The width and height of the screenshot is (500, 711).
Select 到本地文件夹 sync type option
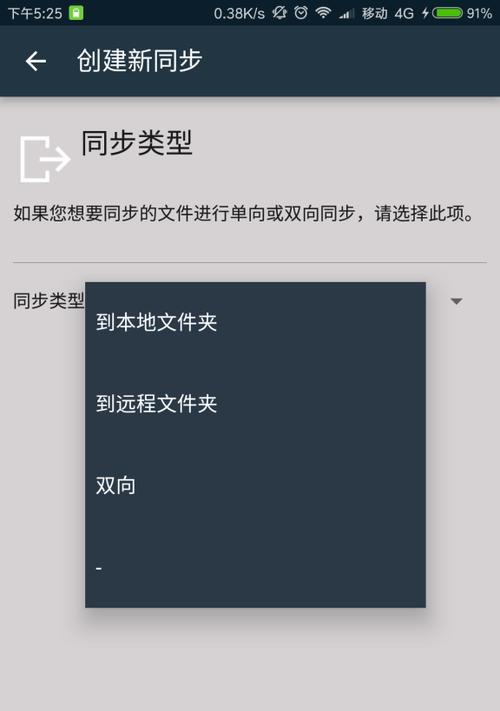(x=255, y=322)
